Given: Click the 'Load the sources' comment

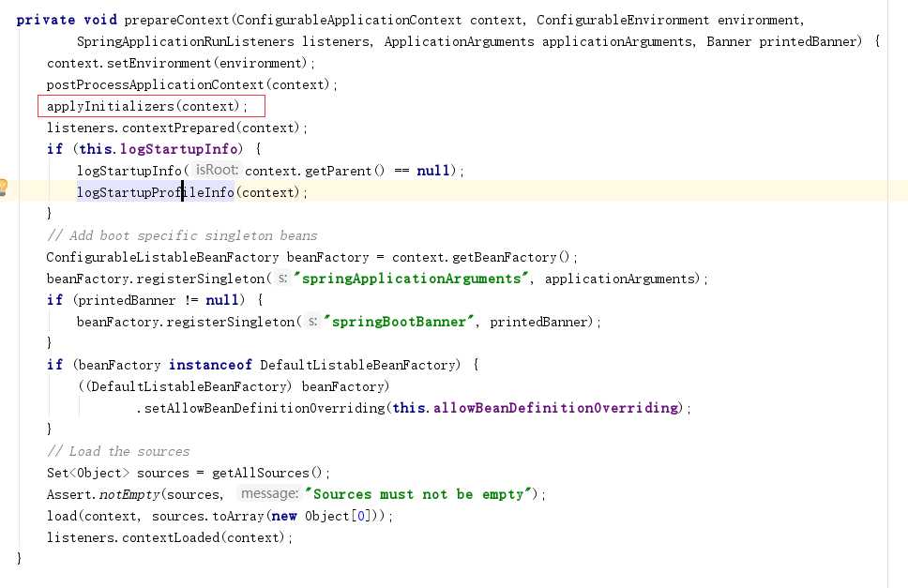Looking at the screenshot, I should click(x=118, y=451).
